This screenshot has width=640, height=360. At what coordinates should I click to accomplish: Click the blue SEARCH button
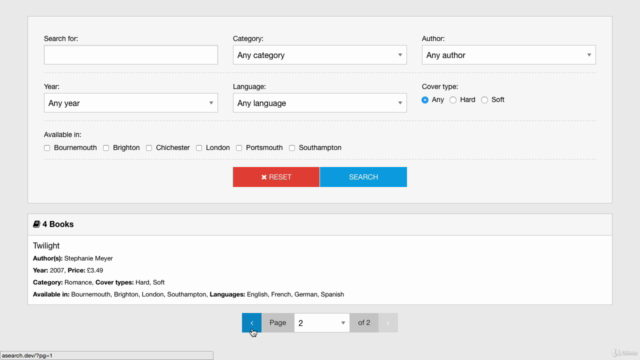coord(363,177)
